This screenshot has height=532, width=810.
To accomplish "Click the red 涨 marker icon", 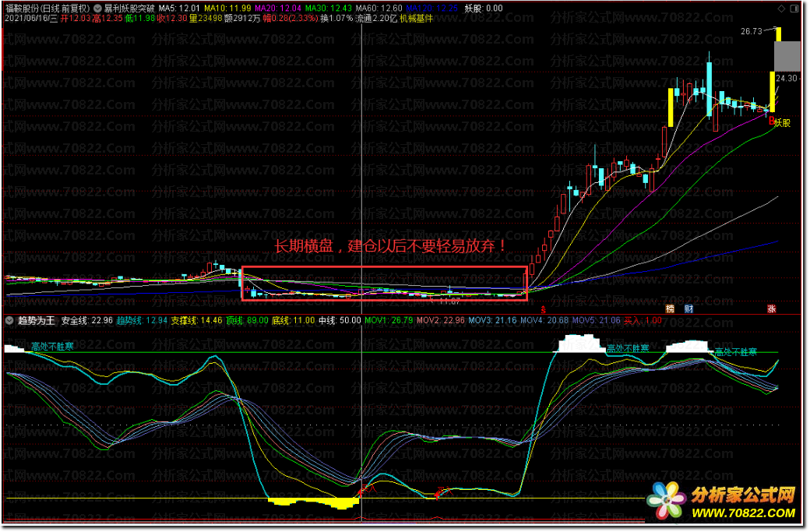I will coord(771,309).
